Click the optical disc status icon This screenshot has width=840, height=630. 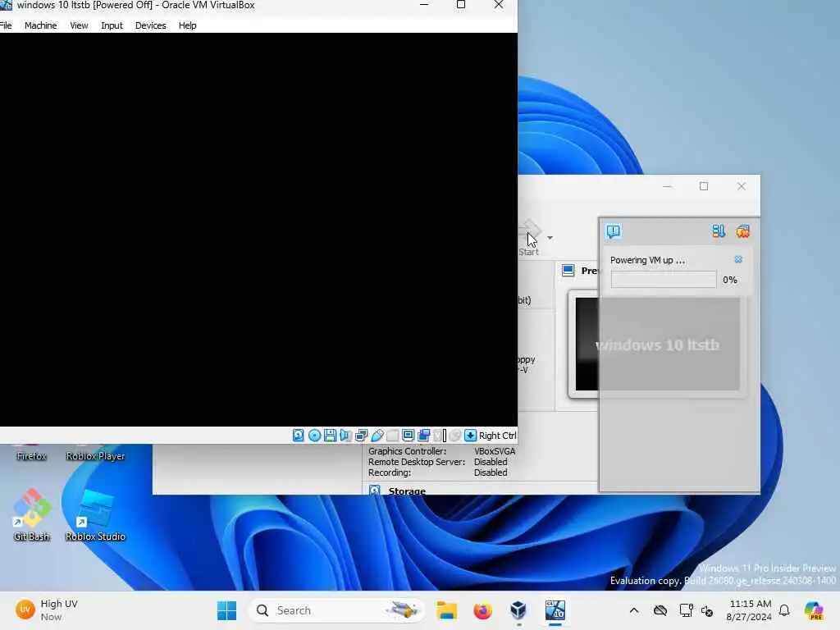(x=314, y=436)
